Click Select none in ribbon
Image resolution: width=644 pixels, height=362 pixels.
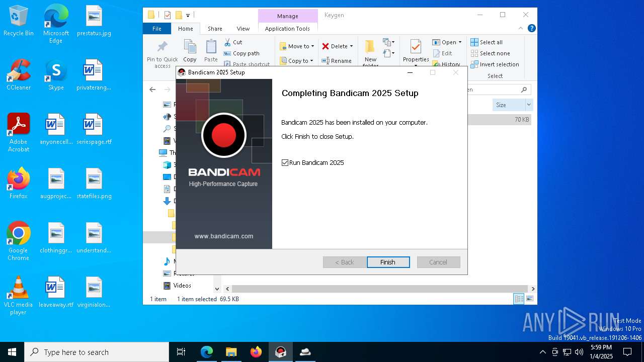pyautogui.click(x=490, y=53)
